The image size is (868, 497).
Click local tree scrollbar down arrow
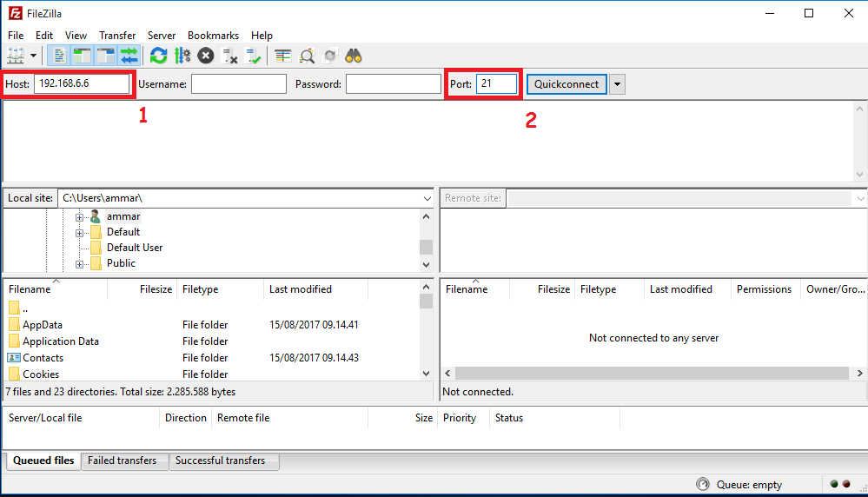426,264
